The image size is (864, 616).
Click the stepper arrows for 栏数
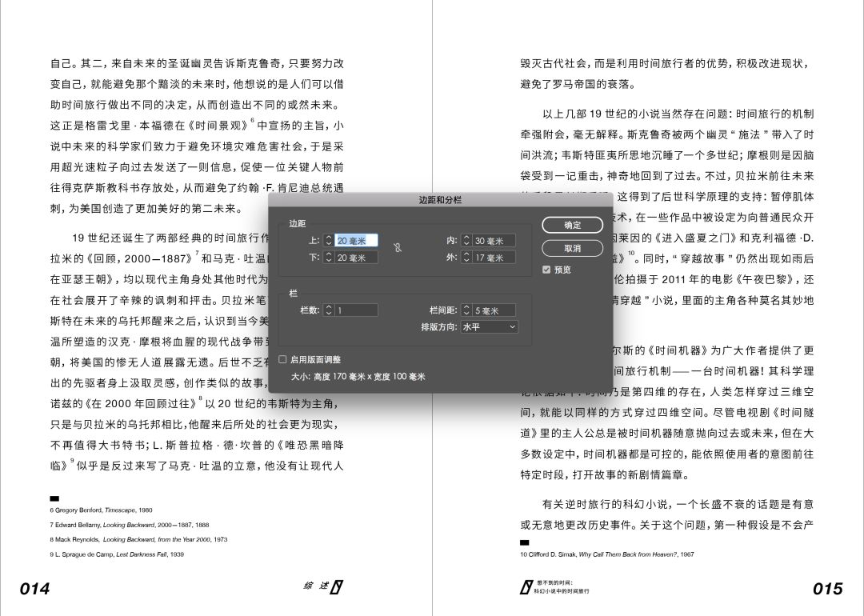coord(329,310)
